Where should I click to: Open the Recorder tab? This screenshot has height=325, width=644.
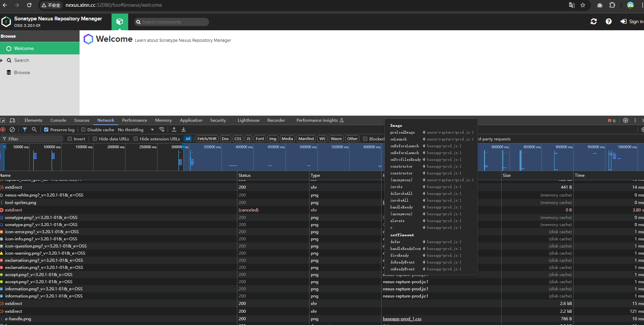(276, 120)
